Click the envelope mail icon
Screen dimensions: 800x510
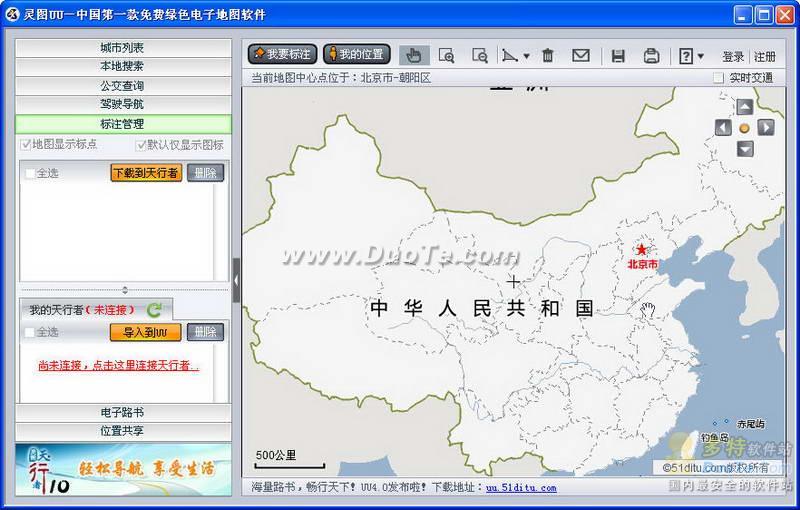pyautogui.click(x=581, y=56)
